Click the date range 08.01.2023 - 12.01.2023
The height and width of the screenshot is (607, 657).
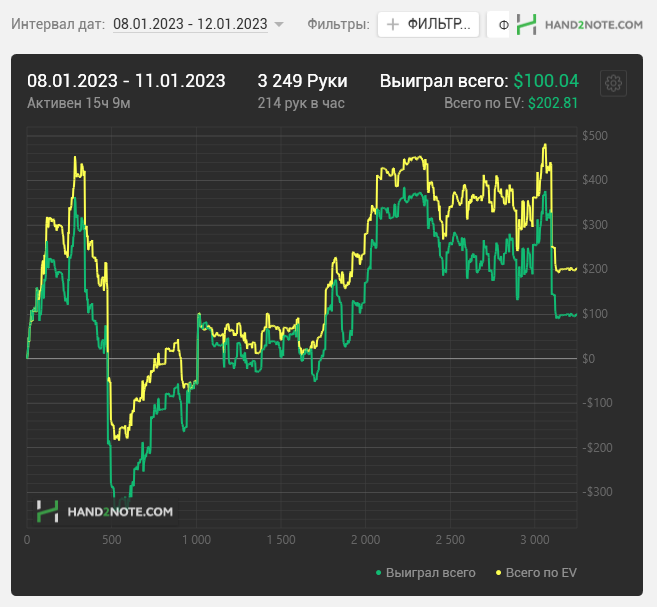click(x=190, y=24)
